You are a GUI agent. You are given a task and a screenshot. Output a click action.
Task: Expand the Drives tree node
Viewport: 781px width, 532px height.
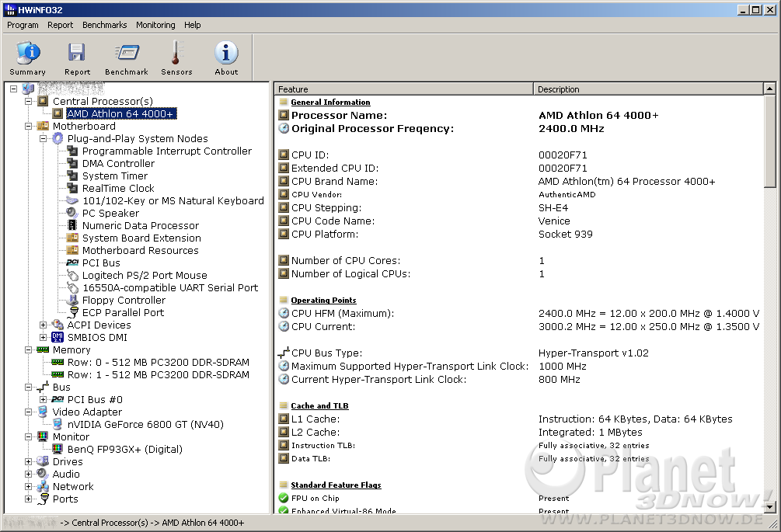point(29,461)
